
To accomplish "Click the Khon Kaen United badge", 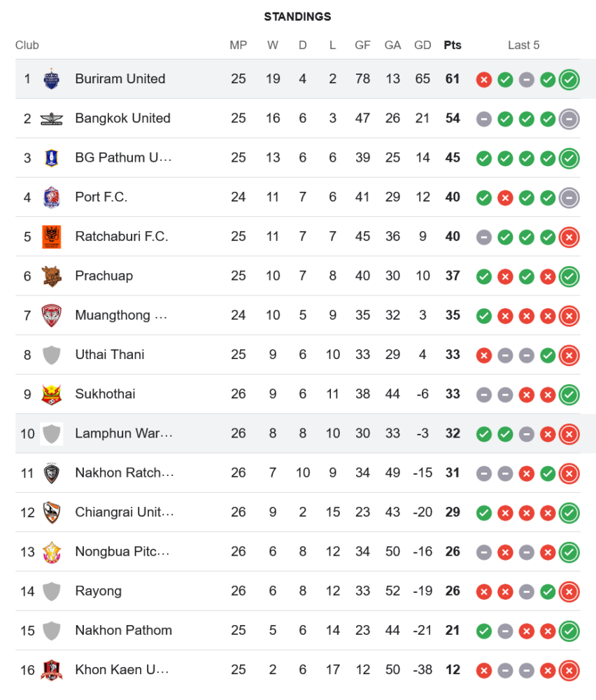I will coord(52,670).
